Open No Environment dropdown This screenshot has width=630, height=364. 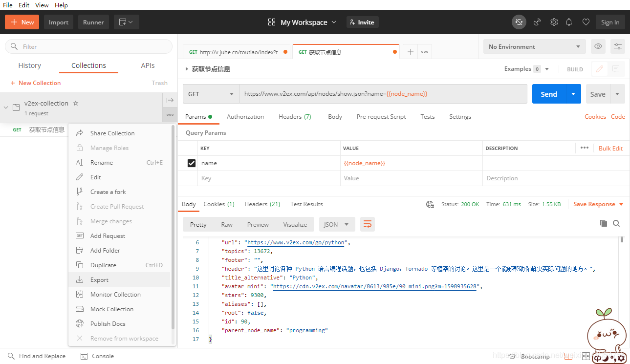point(534,47)
